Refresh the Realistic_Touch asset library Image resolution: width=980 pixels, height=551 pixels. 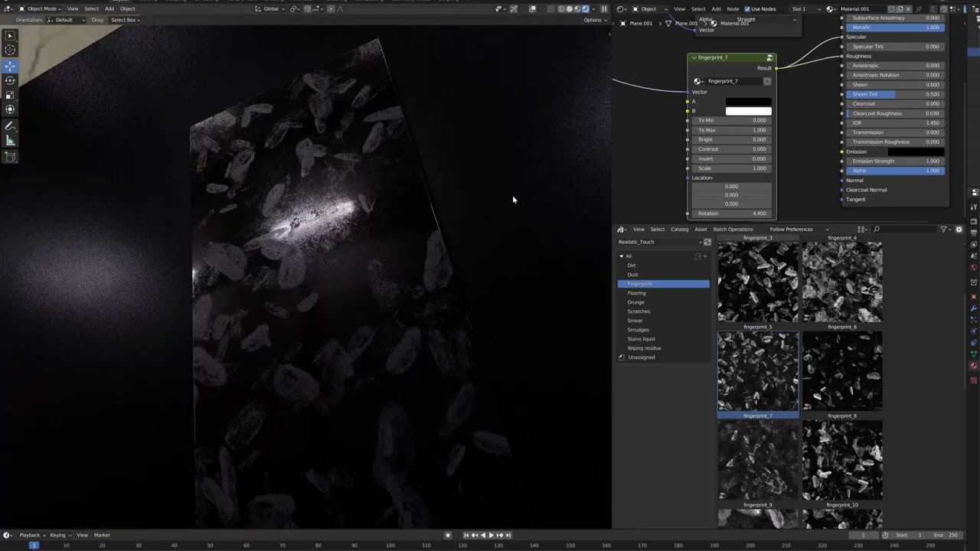click(707, 242)
